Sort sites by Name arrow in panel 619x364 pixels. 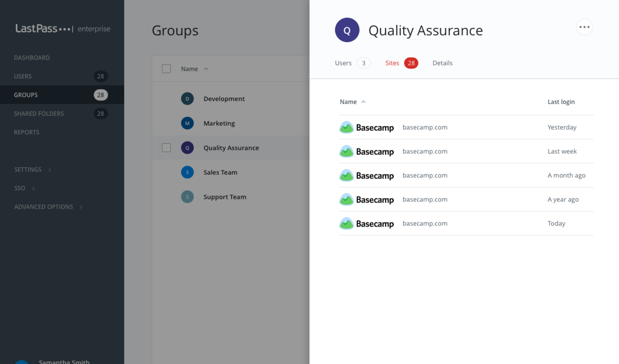click(363, 102)
